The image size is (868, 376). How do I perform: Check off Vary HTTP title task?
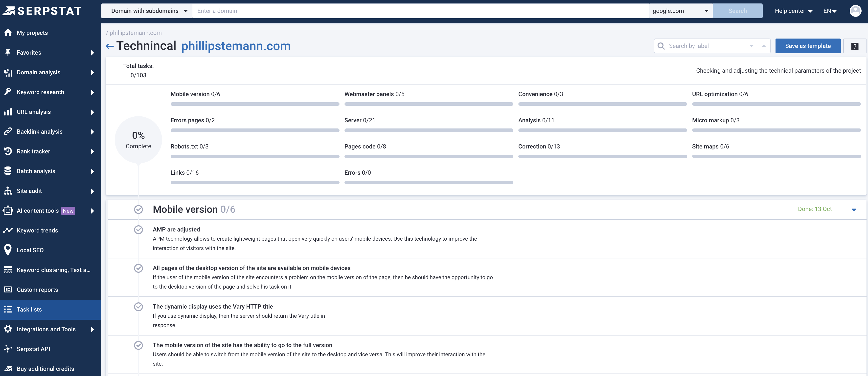pos(138,307)
